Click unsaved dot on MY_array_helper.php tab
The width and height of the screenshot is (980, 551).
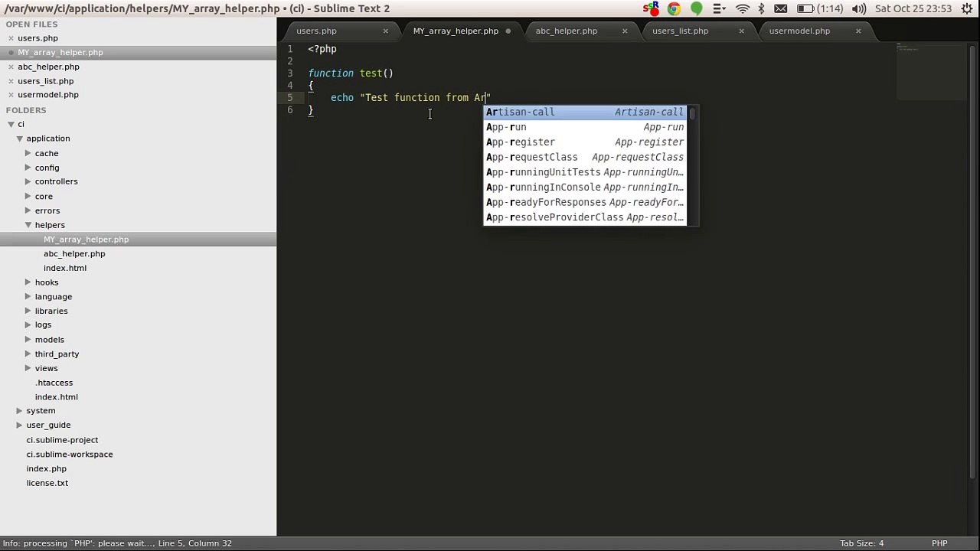tap(508, 31)
